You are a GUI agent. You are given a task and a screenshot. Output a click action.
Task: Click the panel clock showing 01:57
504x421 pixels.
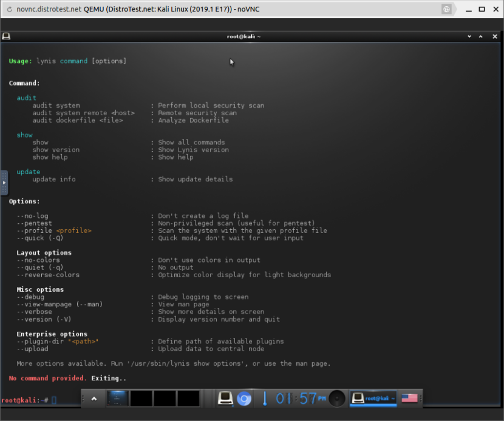click(300, 399)
